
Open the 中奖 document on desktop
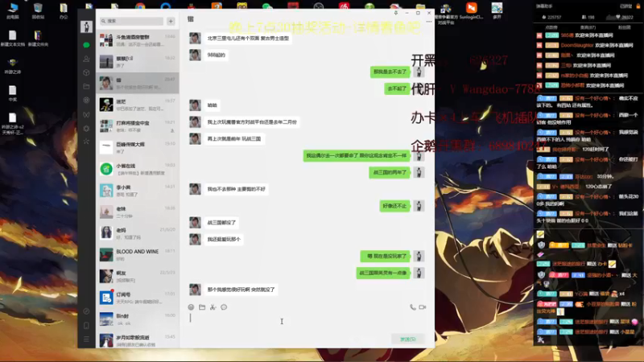(13, 93)
